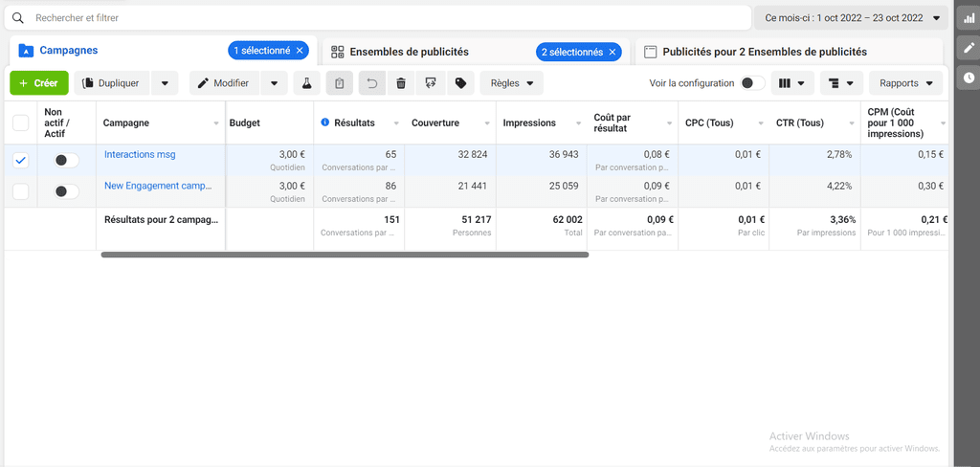Click the 86 results value
Viewport: 980px width, 467px height.
click(391, 186)
